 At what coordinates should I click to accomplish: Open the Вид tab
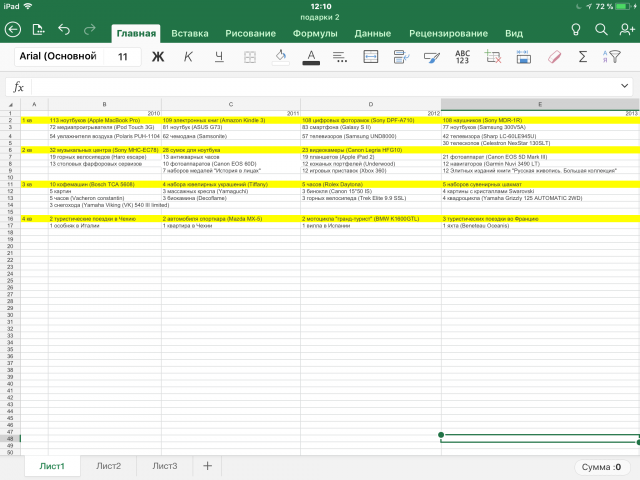(514, 33)
